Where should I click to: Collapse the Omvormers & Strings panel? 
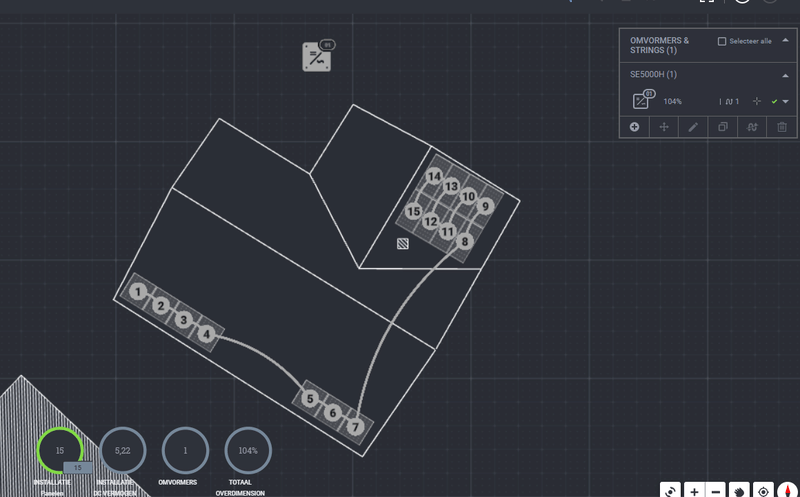(785, 40)
